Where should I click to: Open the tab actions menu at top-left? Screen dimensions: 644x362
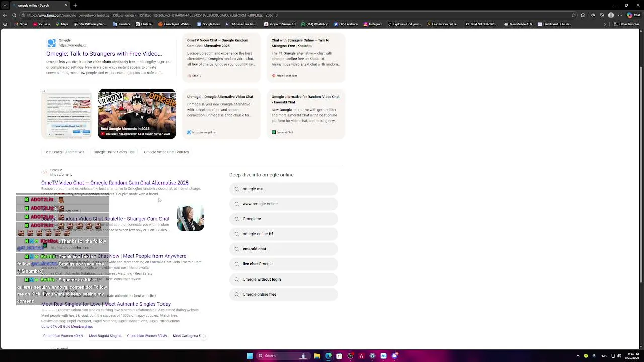click(x=5, y=5)
